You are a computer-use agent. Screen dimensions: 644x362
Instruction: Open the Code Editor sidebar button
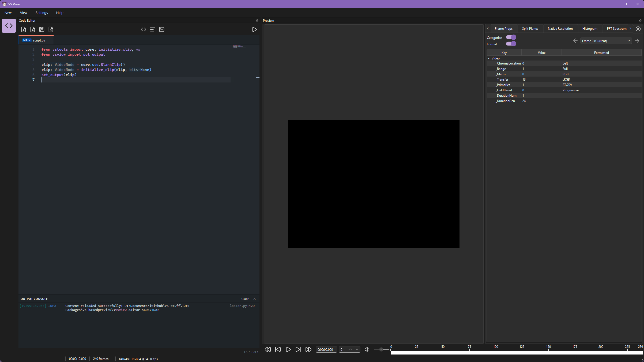pyautogui.click(x=9, y=26)
